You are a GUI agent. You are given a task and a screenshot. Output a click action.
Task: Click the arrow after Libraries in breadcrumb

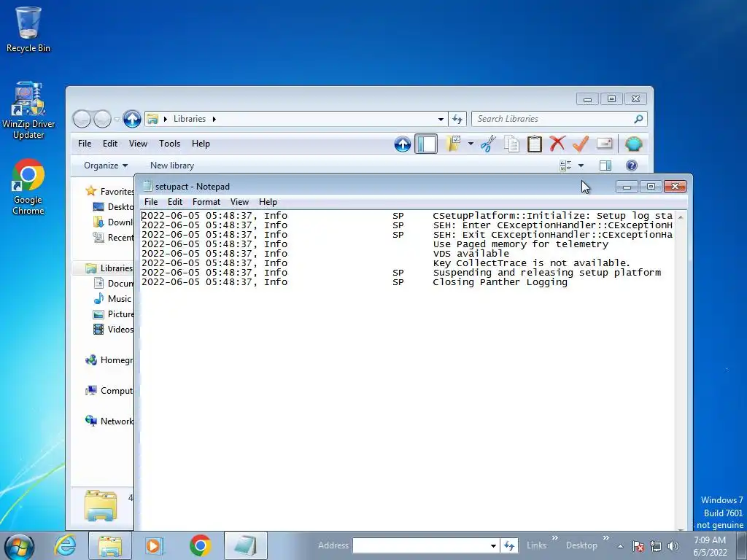[214, 119]
